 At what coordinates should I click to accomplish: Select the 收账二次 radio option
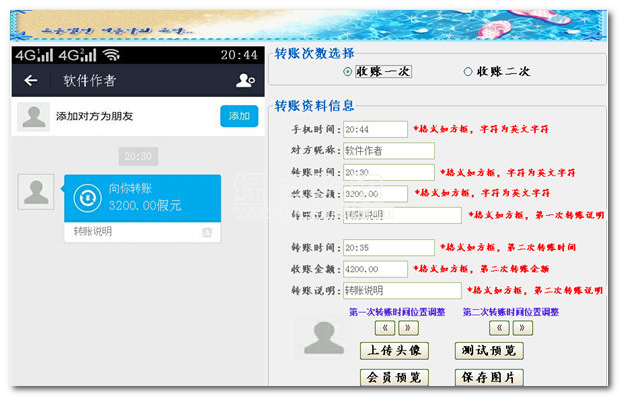468,72
